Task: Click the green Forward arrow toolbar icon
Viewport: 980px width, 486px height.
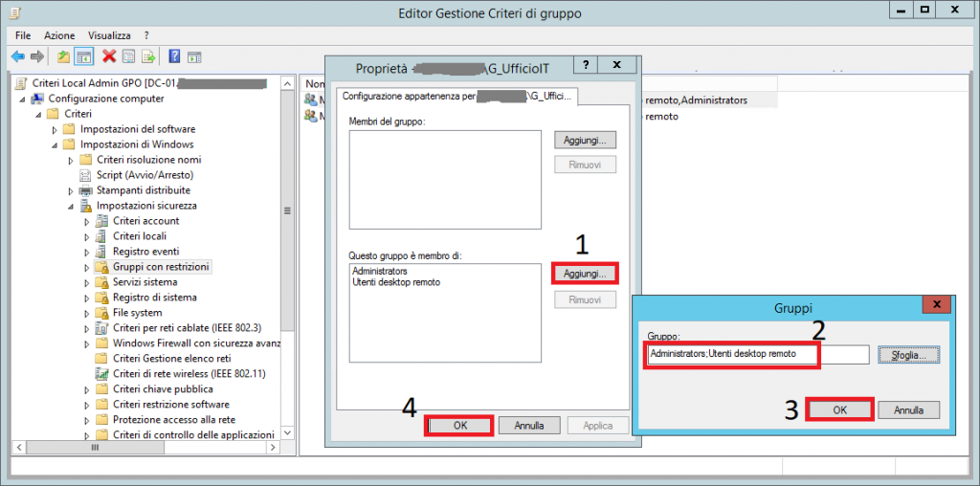Action: coord(36,56)
